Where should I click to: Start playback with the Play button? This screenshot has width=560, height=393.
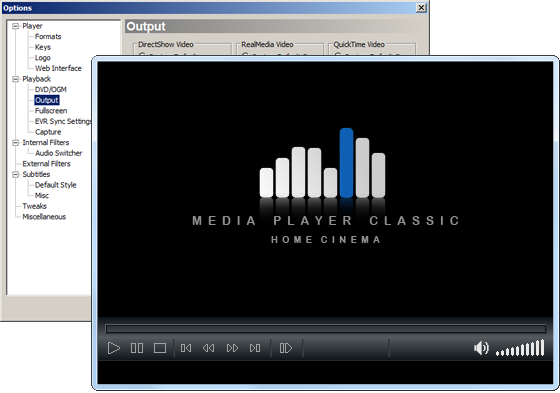tap(114, 348)
